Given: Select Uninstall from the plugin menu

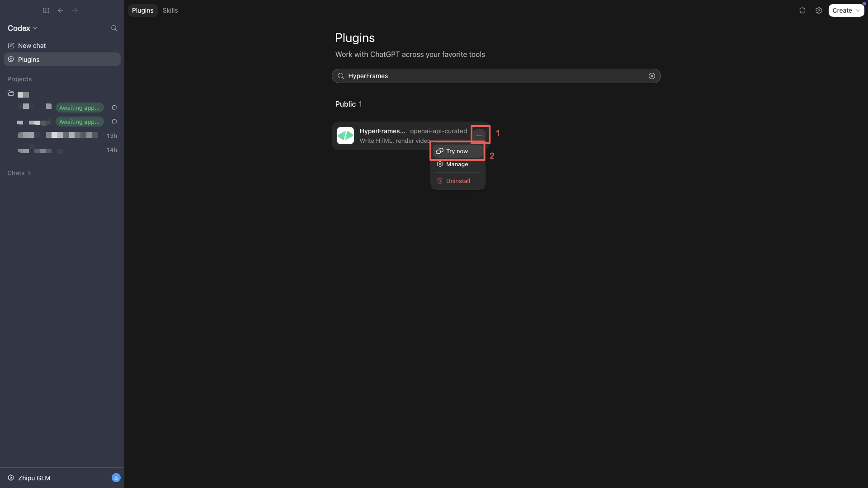Looking at the screenshot, I should click(458, 181).
